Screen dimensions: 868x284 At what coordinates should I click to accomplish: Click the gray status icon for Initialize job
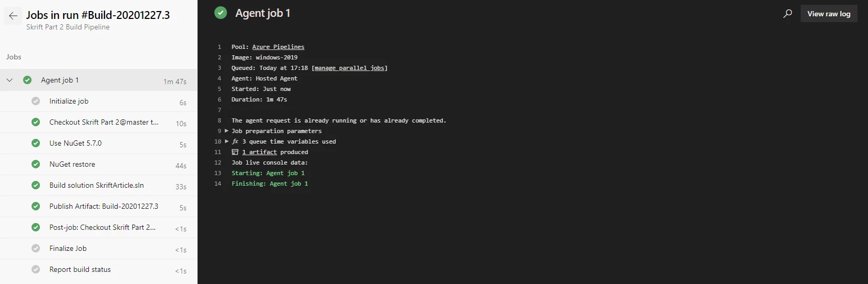(x=36, y=101)
